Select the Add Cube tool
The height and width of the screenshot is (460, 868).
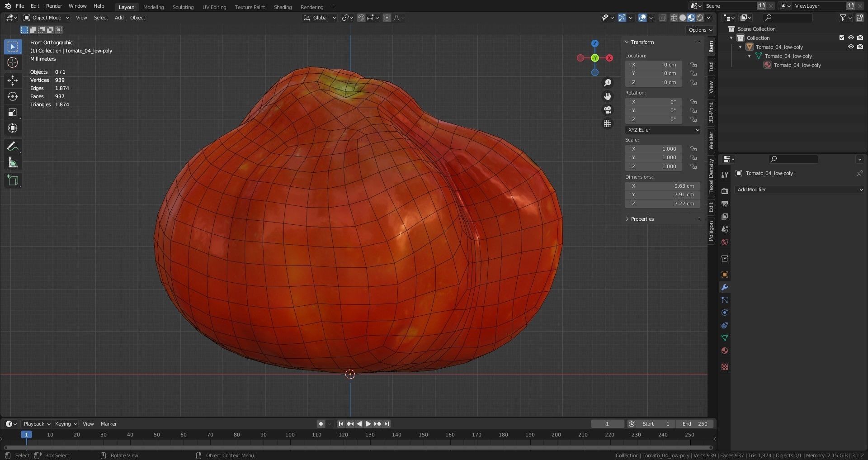coord(13,180)
